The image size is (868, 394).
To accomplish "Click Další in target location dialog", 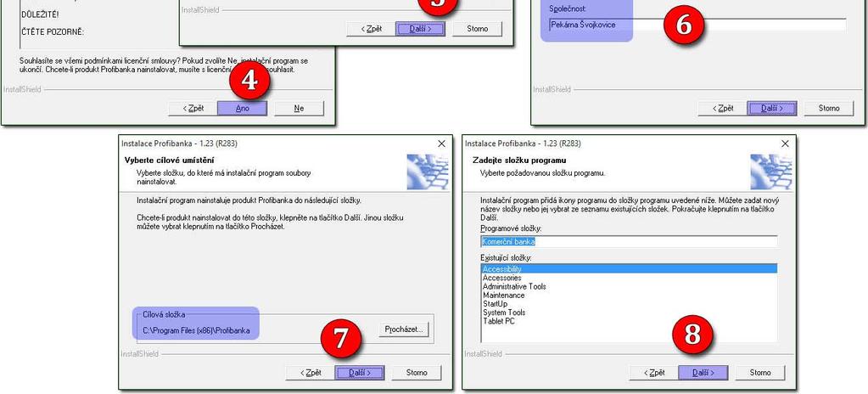I will (360, 373).
